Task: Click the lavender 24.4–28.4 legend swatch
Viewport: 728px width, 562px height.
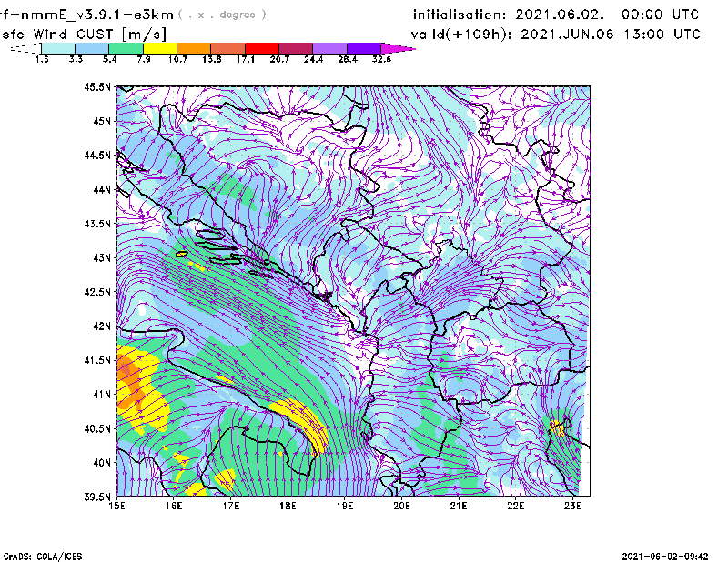Action: tap(330, 48)
